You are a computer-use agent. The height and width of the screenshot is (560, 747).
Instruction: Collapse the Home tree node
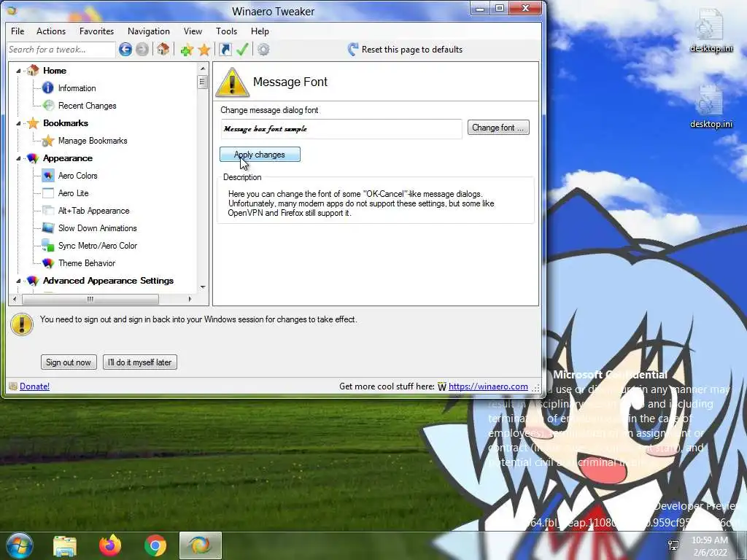click(x=18, y=71)
